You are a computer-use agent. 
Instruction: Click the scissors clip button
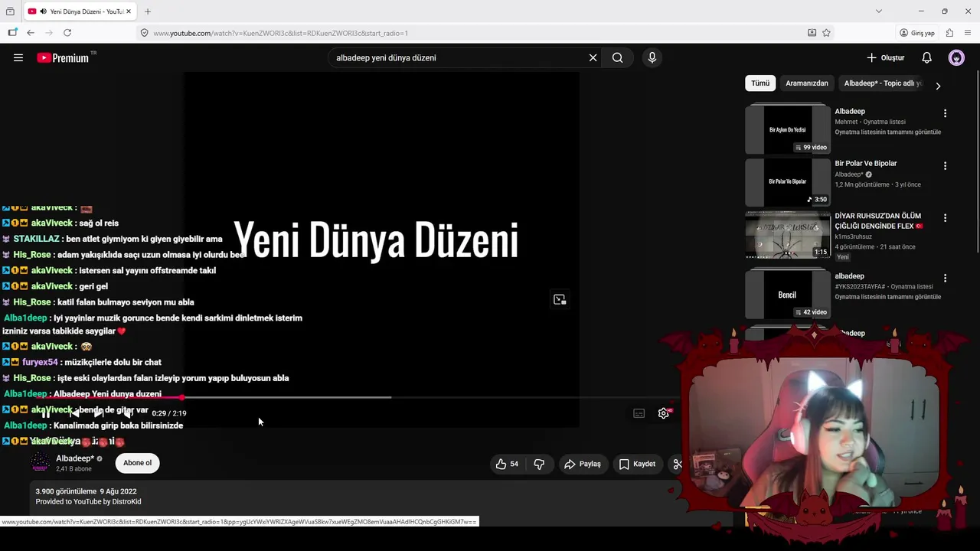[x=677, y=464]
